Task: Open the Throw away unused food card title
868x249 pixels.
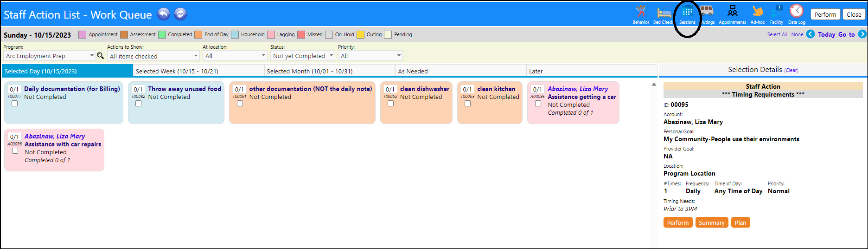Action: 185,89
